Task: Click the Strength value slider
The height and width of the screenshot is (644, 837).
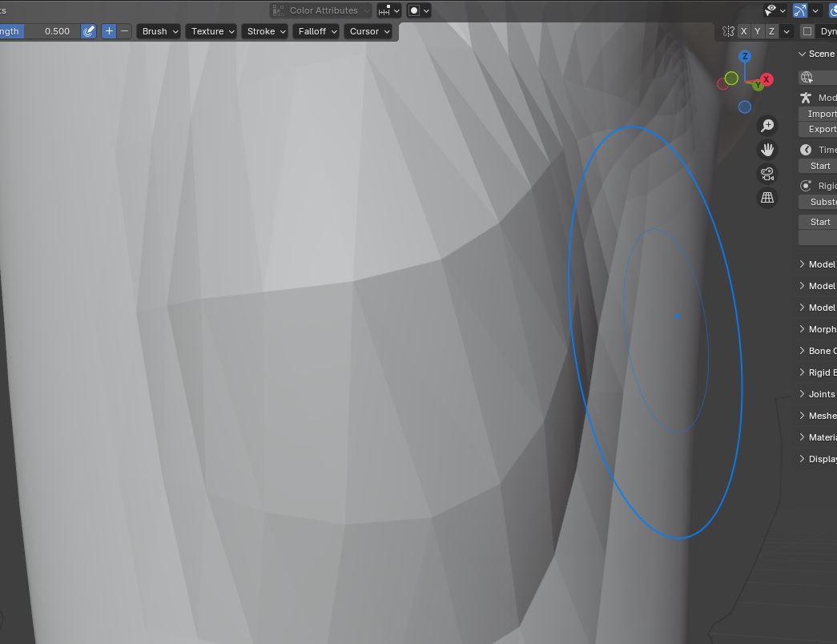Action: coord(39,31)
